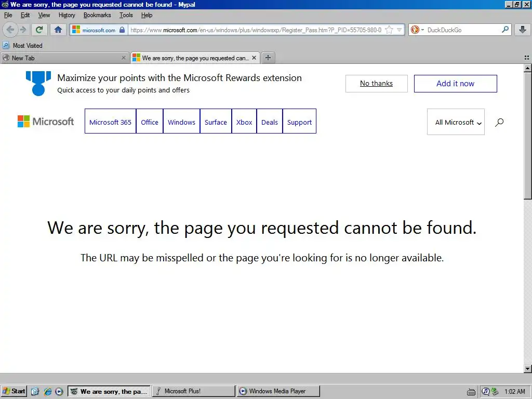This screenshot has width=532, height=399.
Task: Launch Internet Explorer from quick launch
Action: 47,391
